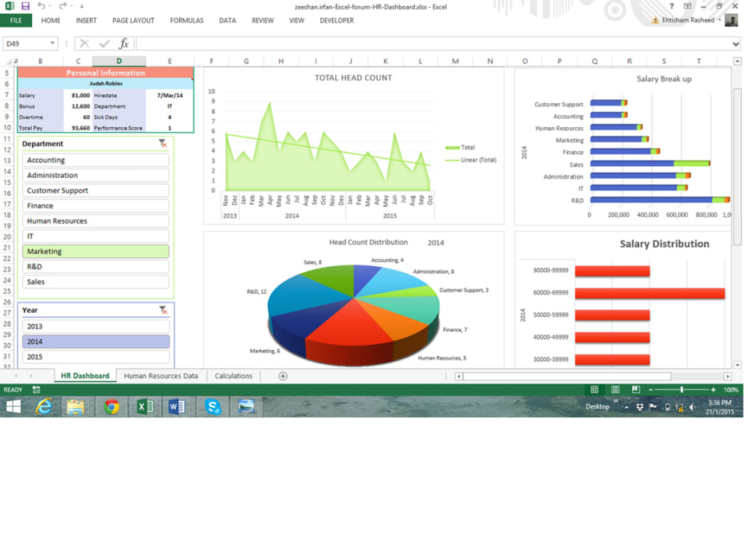Select Administration in Department slicer
This screenshot has width=748, height=560.
pos(96,175)
